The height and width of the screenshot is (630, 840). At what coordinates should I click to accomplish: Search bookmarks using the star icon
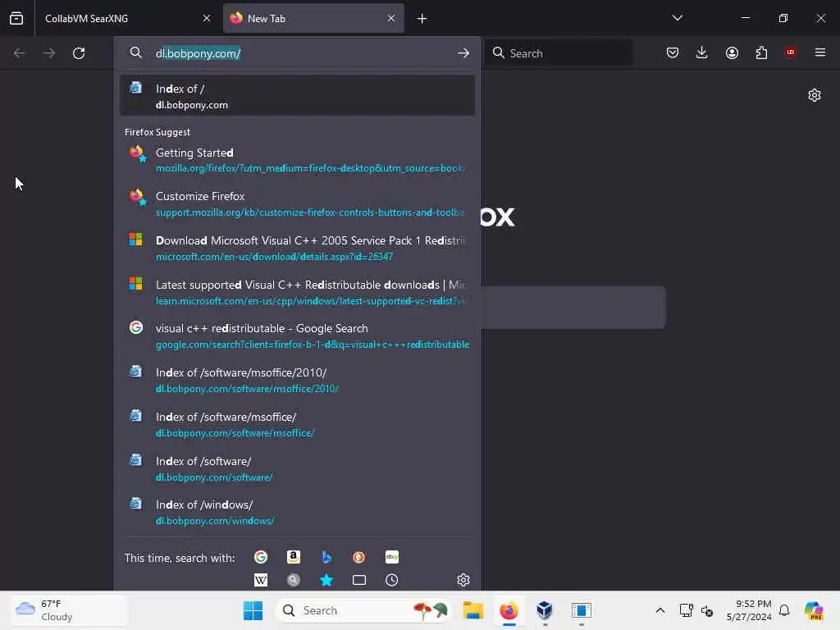[x=326, y=580]
